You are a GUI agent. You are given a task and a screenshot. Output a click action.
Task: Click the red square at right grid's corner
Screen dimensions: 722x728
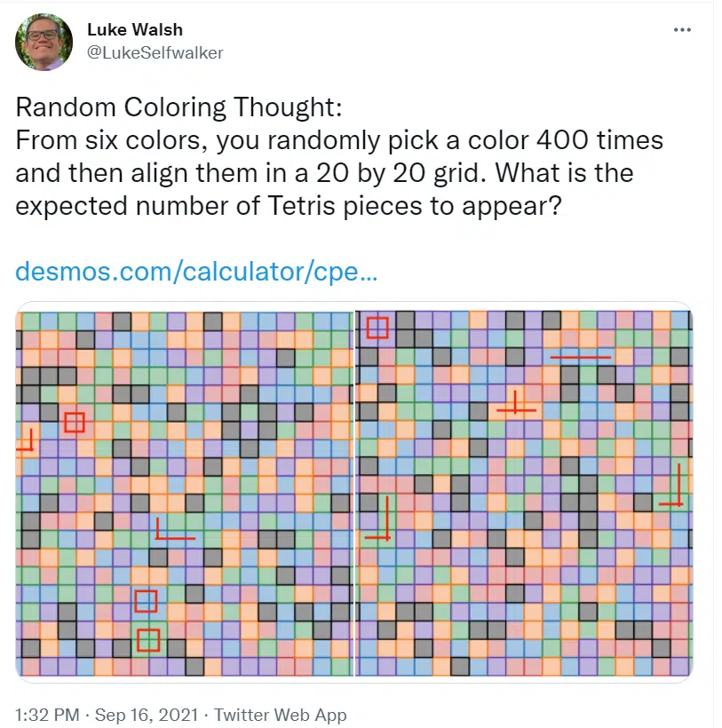[377, 328]
